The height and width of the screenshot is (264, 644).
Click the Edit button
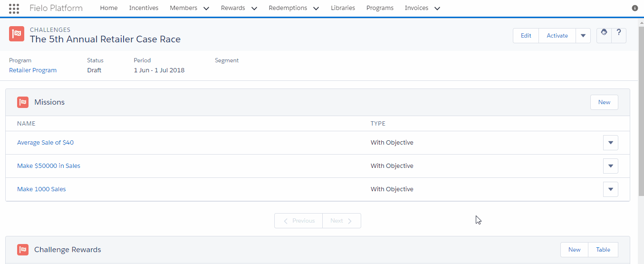click(x=526, y=36)
